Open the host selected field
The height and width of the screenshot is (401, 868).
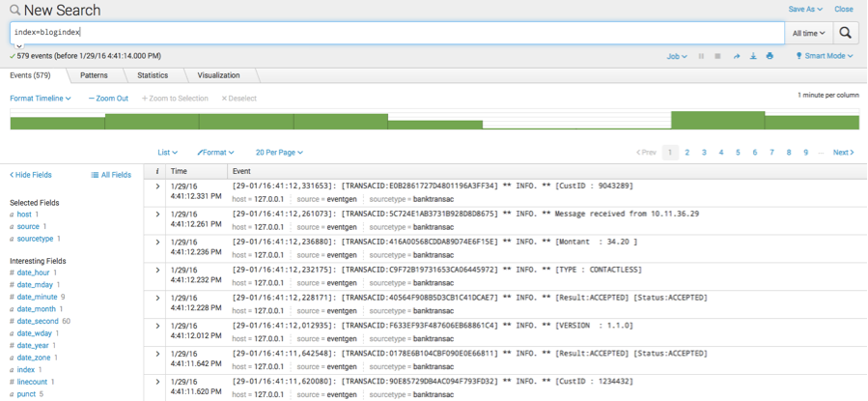(x=24, y=215)
